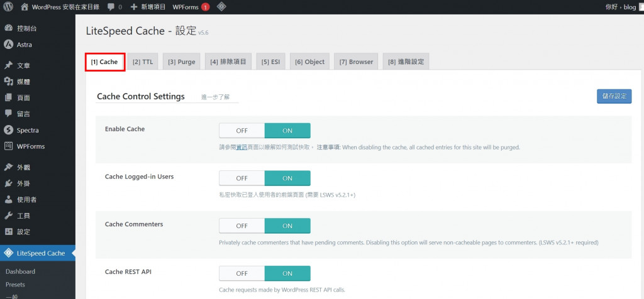Turn Enable Cache ON
Screen dimensions: 644x299
coord(287,131)
